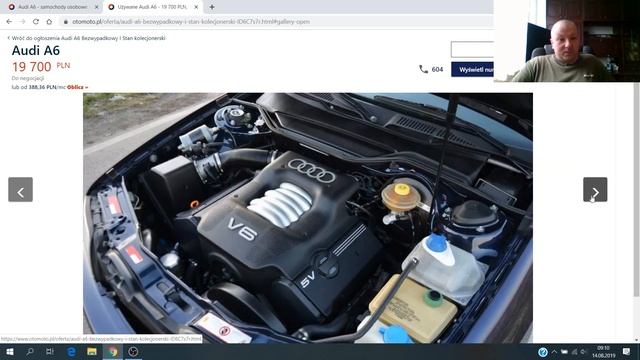The image size is (640, 360).
Task: Expand hidden system tray icons
Action: click(x=554, y=352)
